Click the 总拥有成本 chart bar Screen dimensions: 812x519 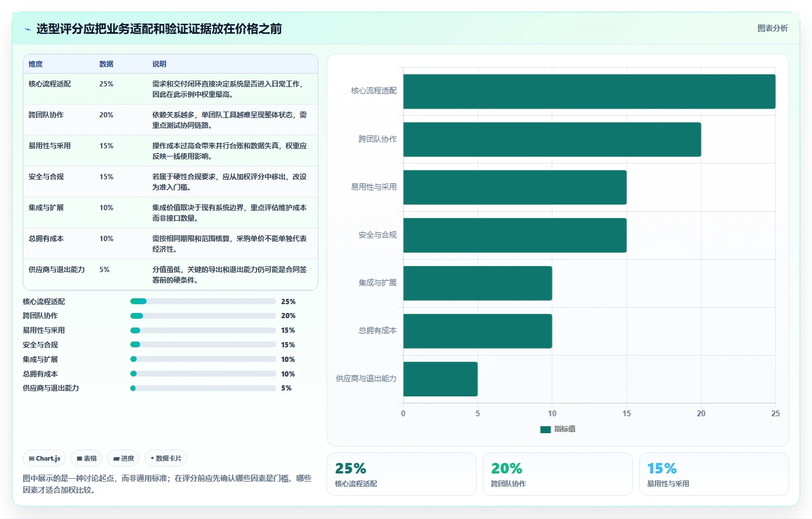pyautogui.click(x=477, y=331)
